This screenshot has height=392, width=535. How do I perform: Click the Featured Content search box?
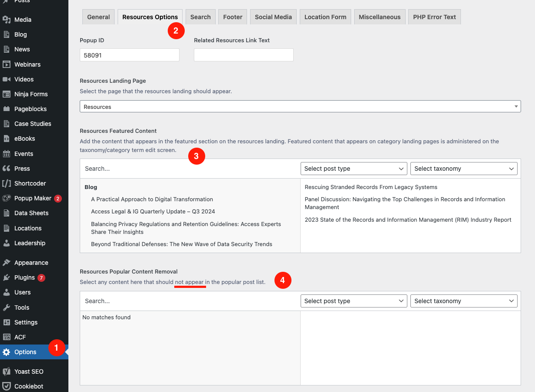click(190, 169)
